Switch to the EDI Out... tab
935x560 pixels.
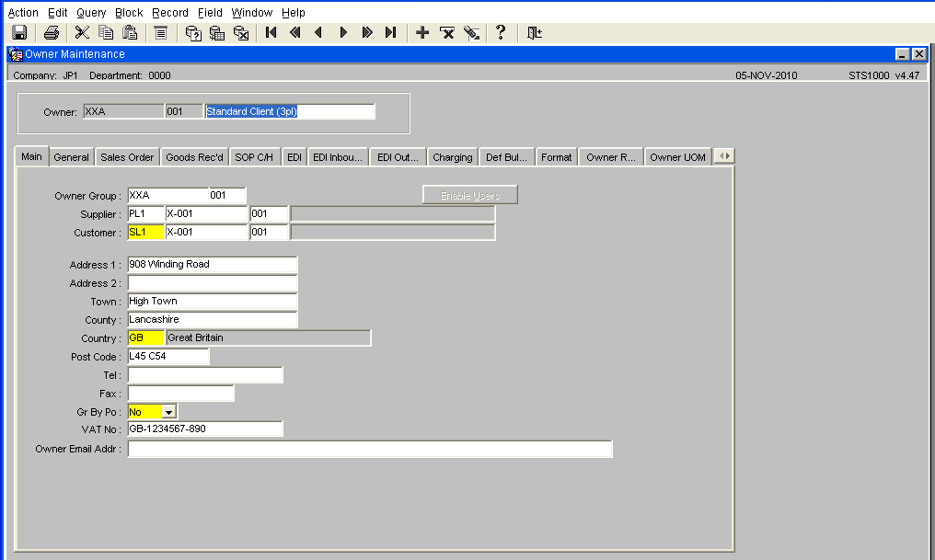pyautogui.click(x=398, y=157)
